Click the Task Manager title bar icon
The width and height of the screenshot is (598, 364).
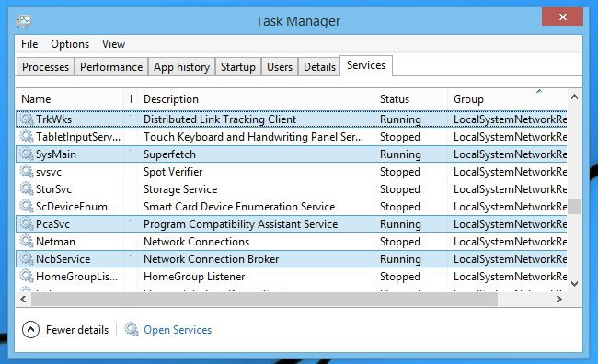pyautogui.click(x=24, y=21)
